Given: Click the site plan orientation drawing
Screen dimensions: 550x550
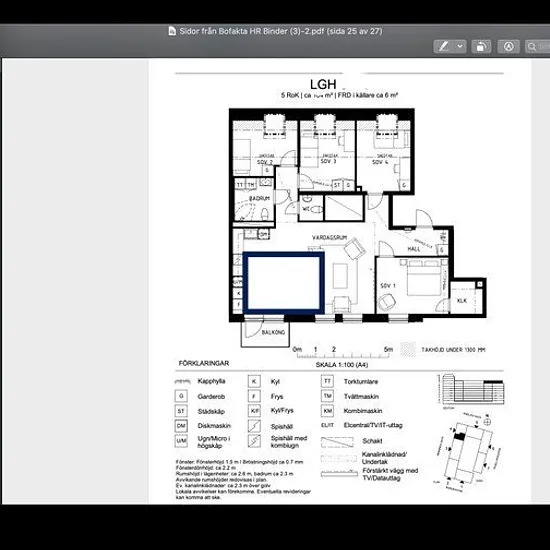Looking at the screenshot, I should [x=468, y=452].
